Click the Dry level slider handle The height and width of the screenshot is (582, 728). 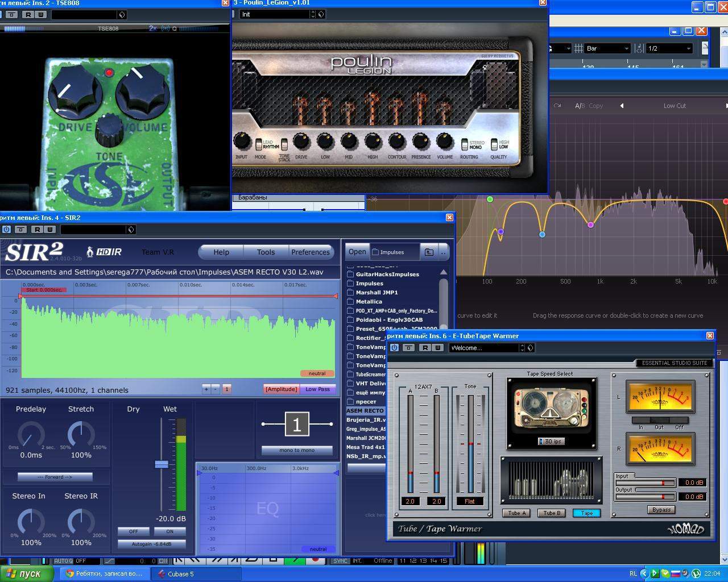[162, 464]
